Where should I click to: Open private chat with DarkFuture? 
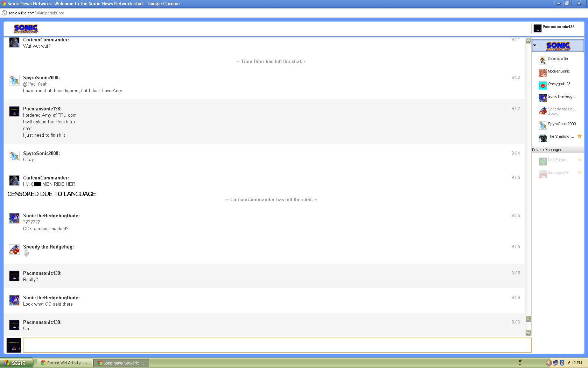pyautogui.click(x=557, y=160)
